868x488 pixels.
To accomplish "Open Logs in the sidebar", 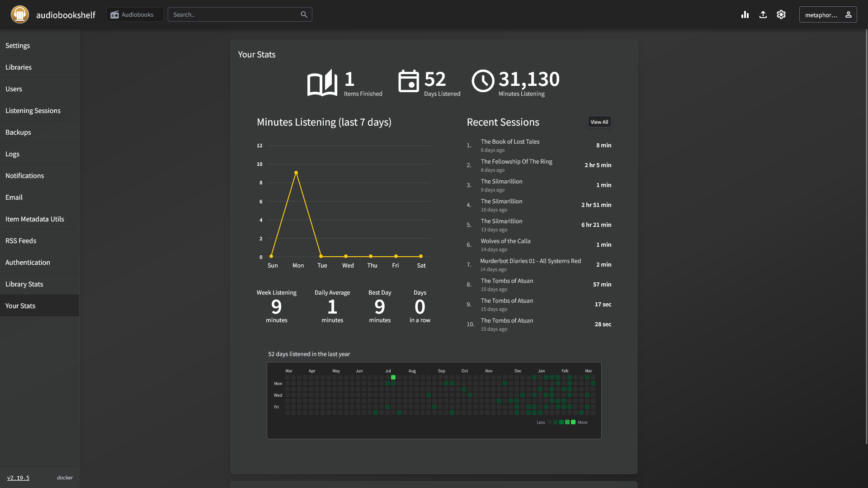I will 40,154.
